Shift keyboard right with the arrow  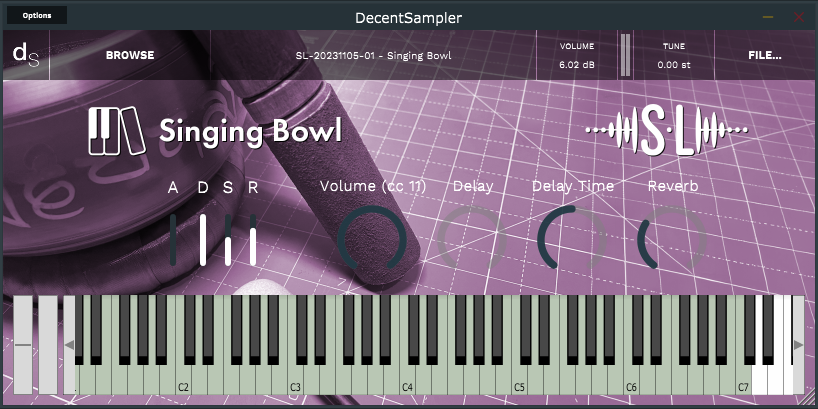[x=798, y=345]
